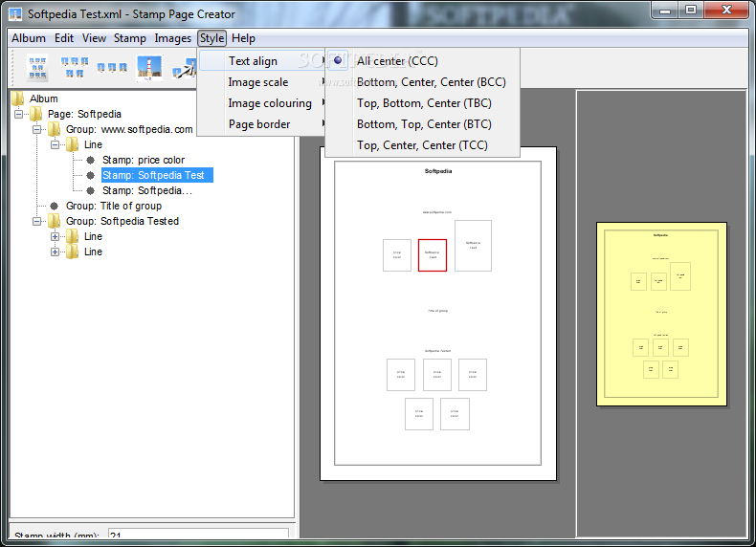Select highlighted Stamp: Softpedia Test item
Screen dimensions: 756x547
pyautogui.click(x=157, y=175)
